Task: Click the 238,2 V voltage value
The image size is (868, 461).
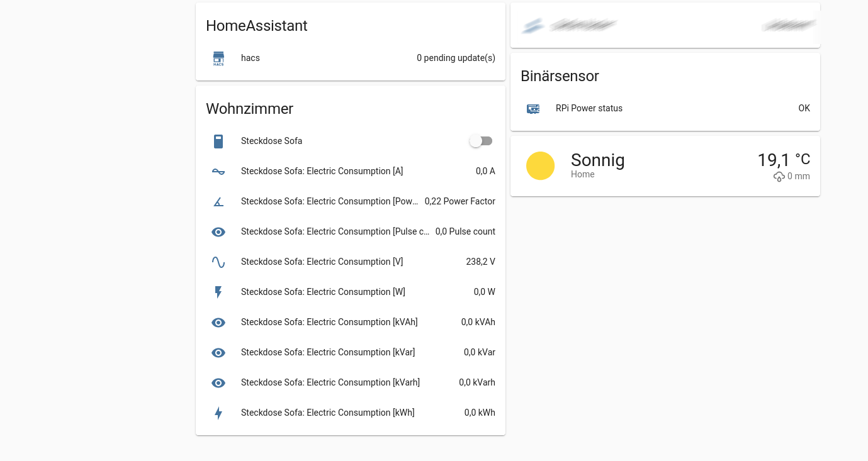Action: [481, 262]
